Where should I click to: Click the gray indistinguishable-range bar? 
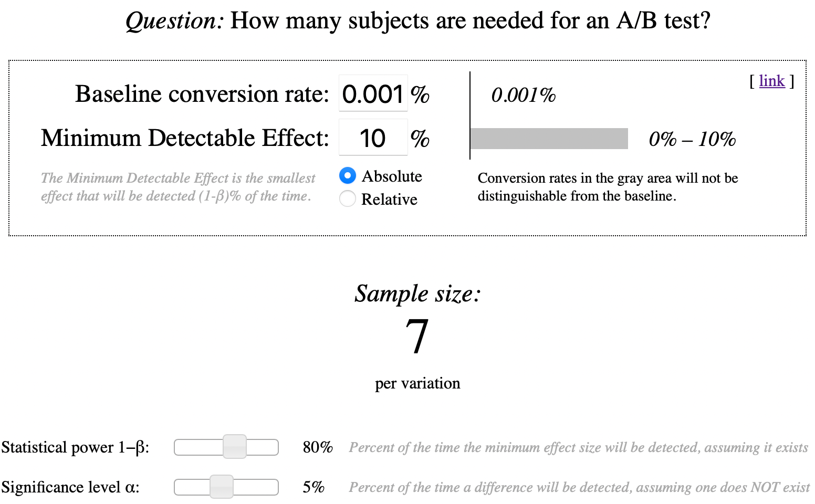[x=549, y=139]
